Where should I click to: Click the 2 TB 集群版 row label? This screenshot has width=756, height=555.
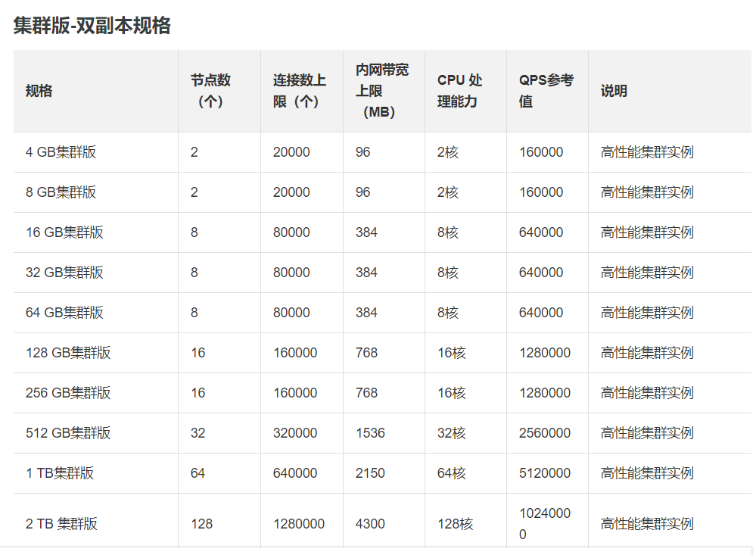click(x=62, y=524)
